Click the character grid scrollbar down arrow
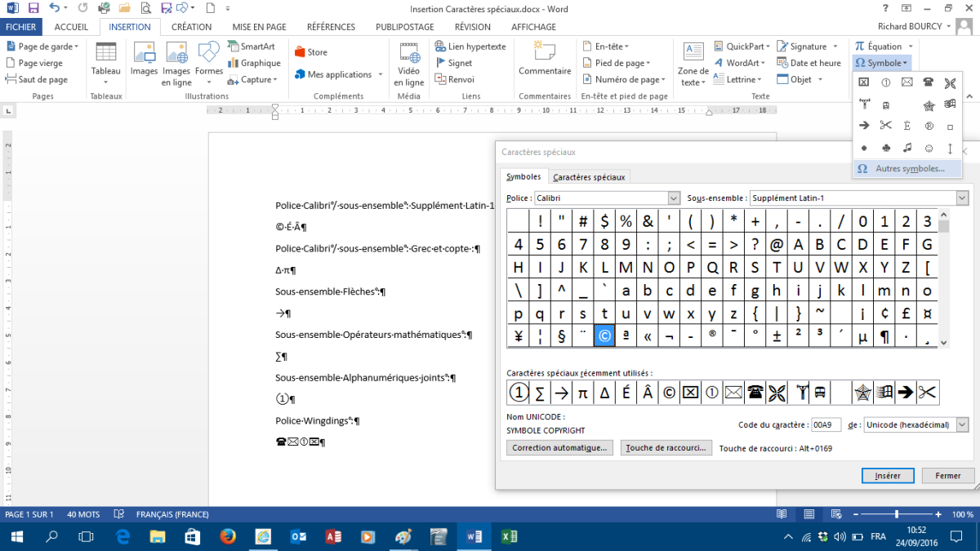980x551 pixels. click(944, 343)
